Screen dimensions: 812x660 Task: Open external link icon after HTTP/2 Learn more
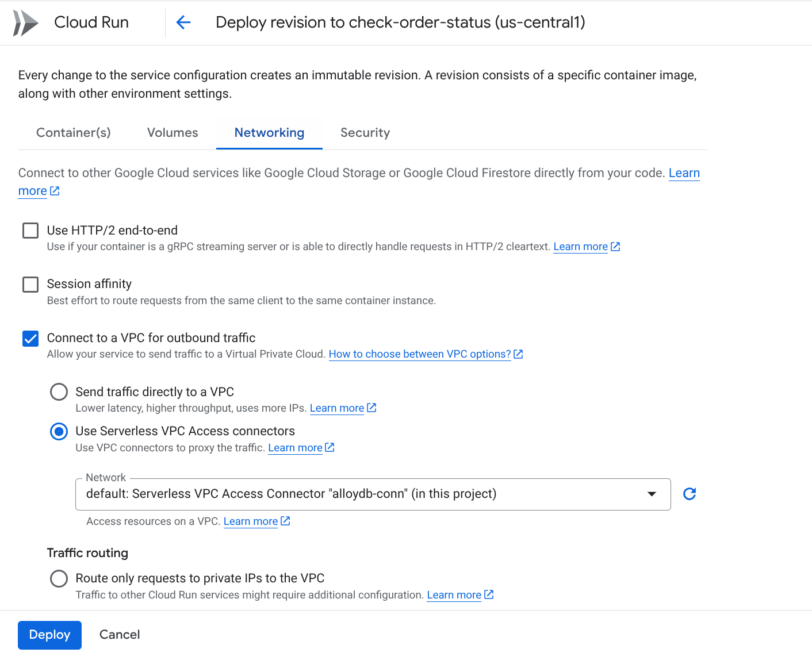pos(615,247)
